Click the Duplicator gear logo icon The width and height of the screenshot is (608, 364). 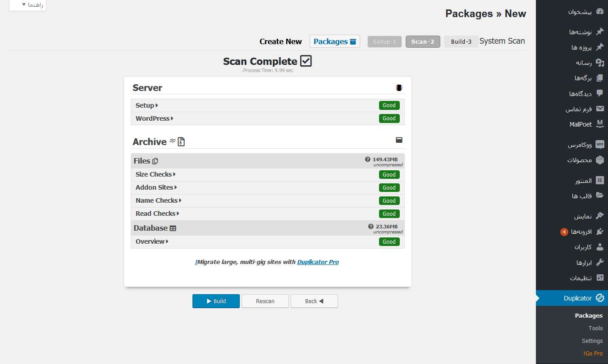point(599,298)
